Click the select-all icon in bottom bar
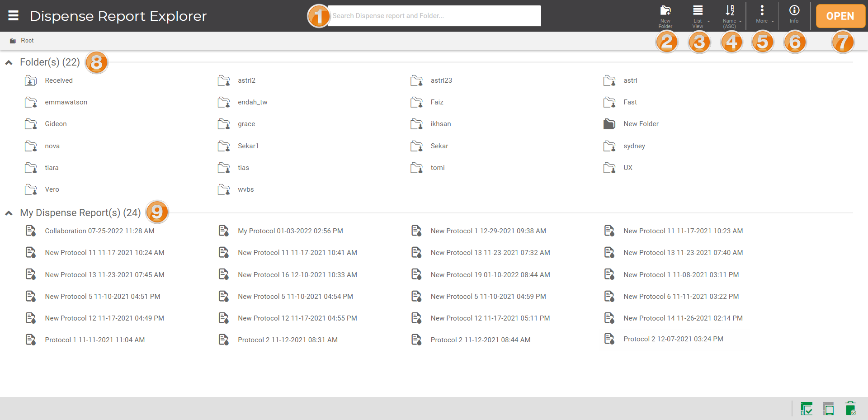Viewport: 868px width, 420px height. coord(806,409)
